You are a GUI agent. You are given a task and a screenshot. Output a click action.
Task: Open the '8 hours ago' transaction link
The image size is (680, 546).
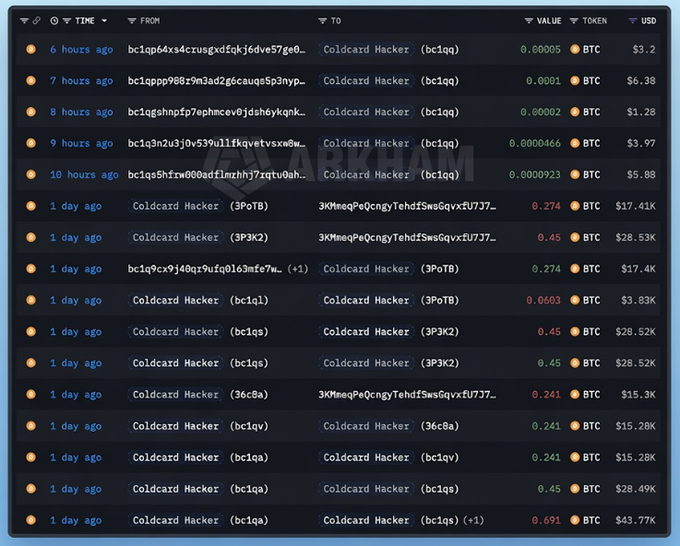[82, 112]
